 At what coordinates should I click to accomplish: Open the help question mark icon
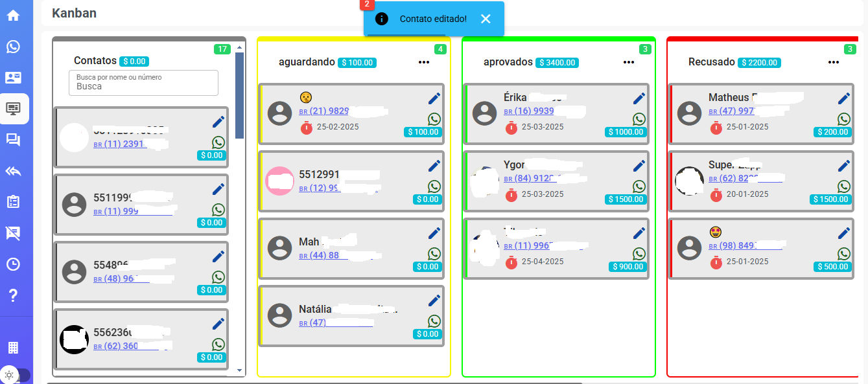click(x=13, y=296)
